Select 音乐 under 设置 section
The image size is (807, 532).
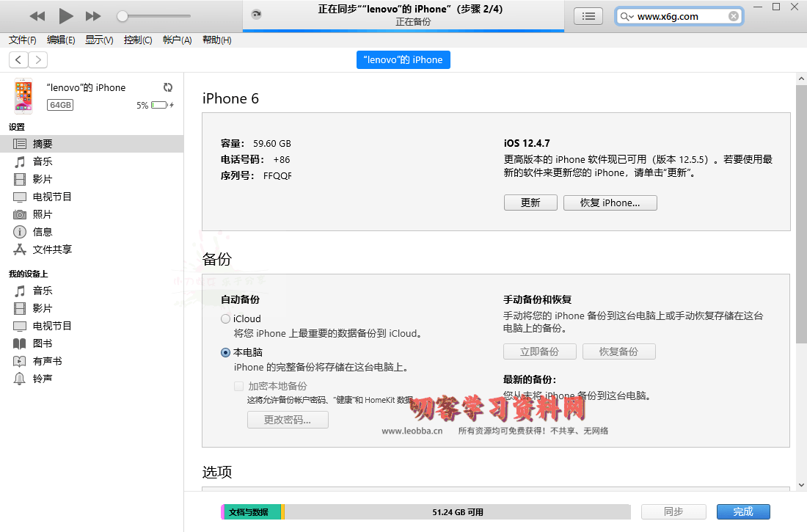pos(92,161)
